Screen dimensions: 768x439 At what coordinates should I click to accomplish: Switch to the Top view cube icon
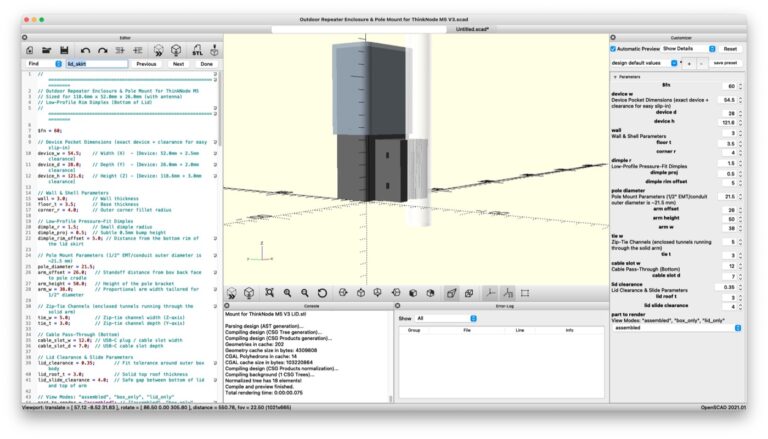(360, 293)
